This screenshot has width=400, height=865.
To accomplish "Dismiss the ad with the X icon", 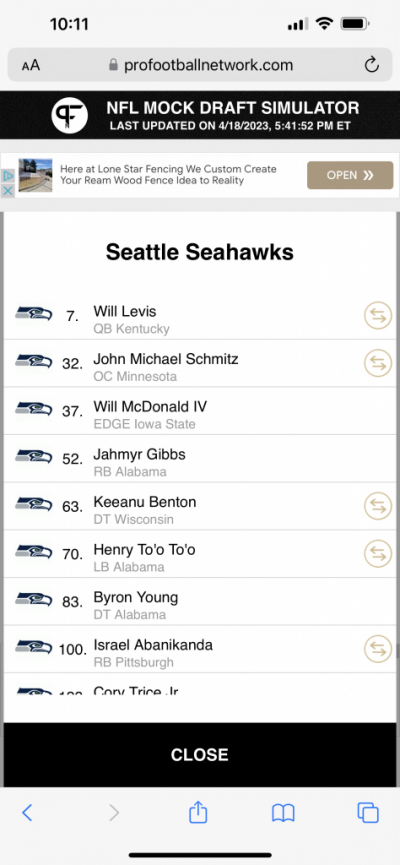I will (8, 191).
